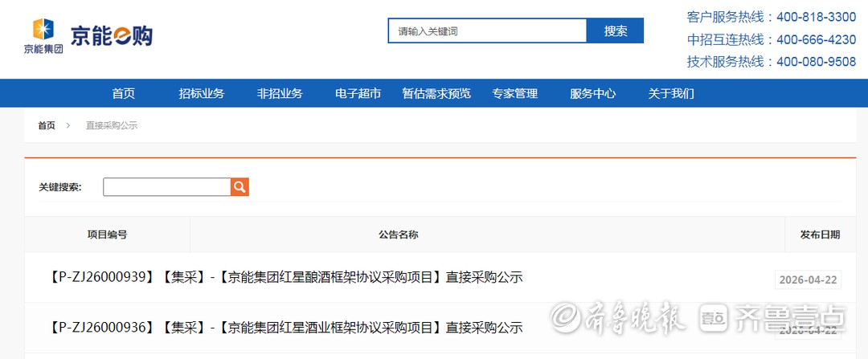Click the 项目编号 column header
This screenshot has height=359, width=868.
[x=107, y=235]
